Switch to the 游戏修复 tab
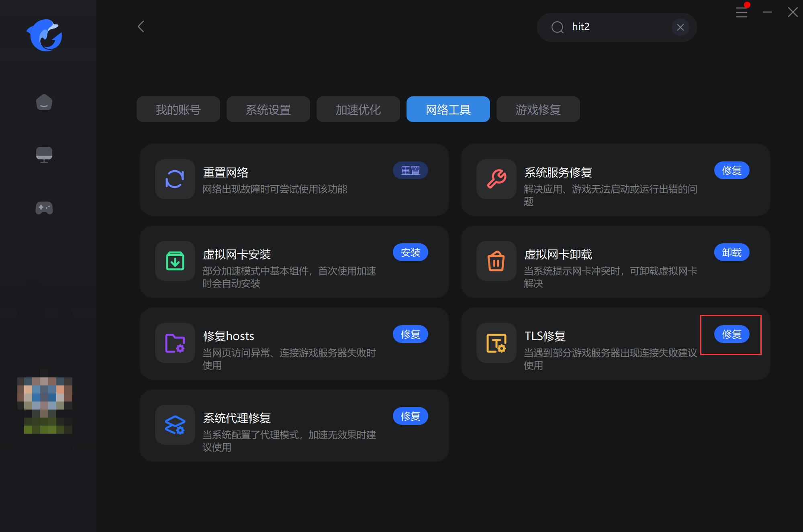This screenshot has height=532, width=803. (538, 109)
